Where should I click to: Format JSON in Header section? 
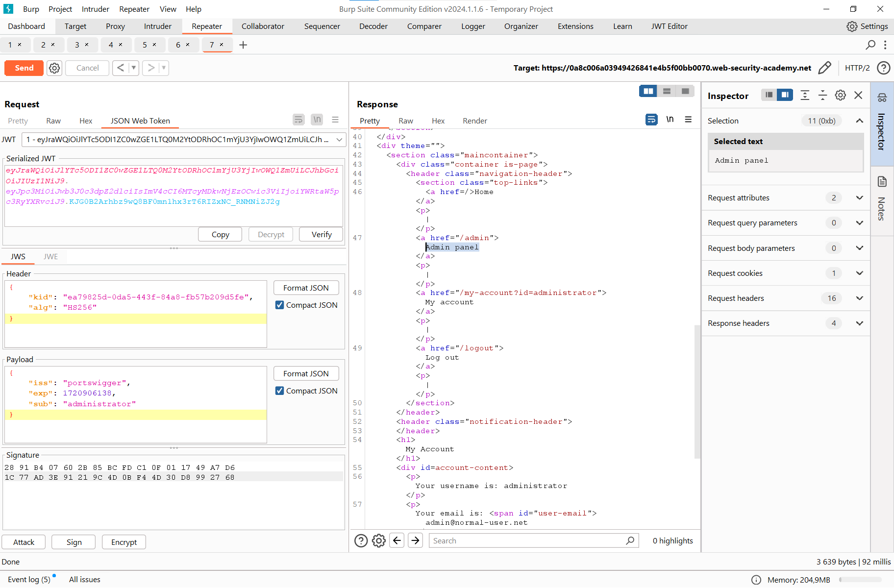point(306,288)
